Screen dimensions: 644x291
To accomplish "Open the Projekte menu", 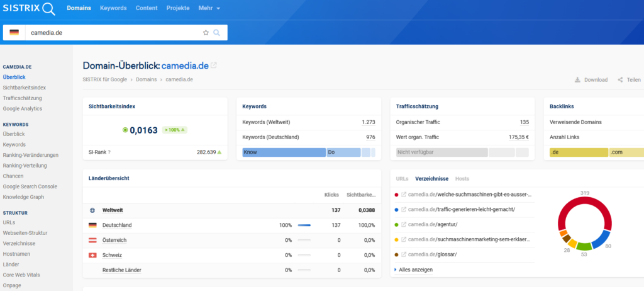I will point(178,8).
